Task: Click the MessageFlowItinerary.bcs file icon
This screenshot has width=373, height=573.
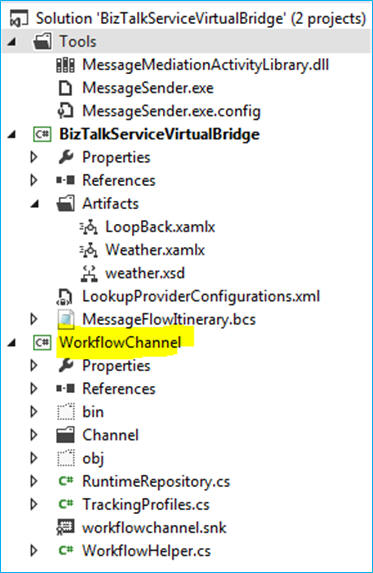Action: coord(66,319)
